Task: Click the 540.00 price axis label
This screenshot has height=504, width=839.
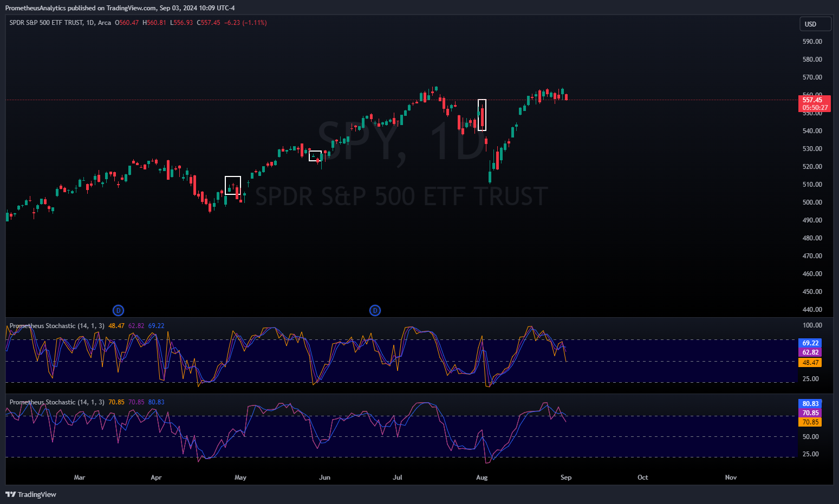Action: (812, 131)
